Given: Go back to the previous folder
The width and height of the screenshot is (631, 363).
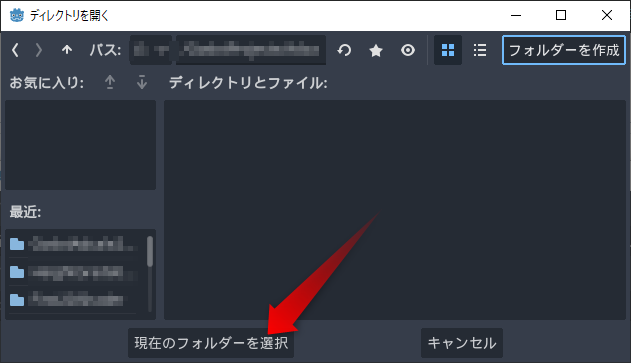Looking at the screenshot, I should [15, 50].
